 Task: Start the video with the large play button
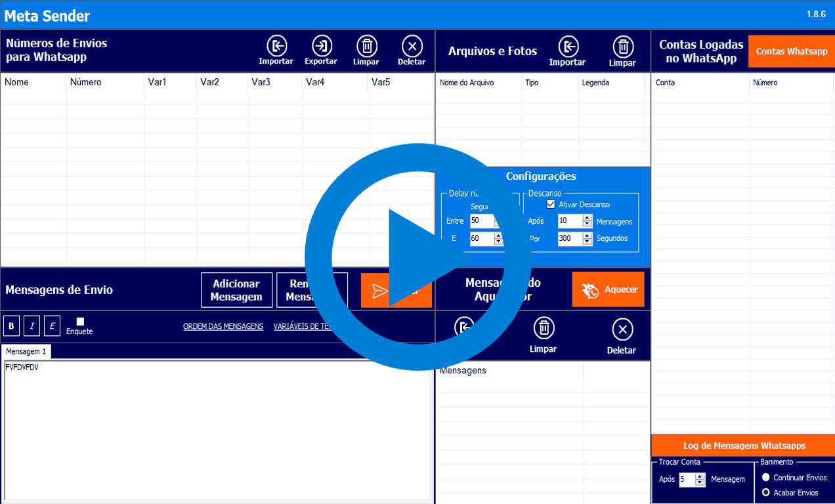(418, 256)
